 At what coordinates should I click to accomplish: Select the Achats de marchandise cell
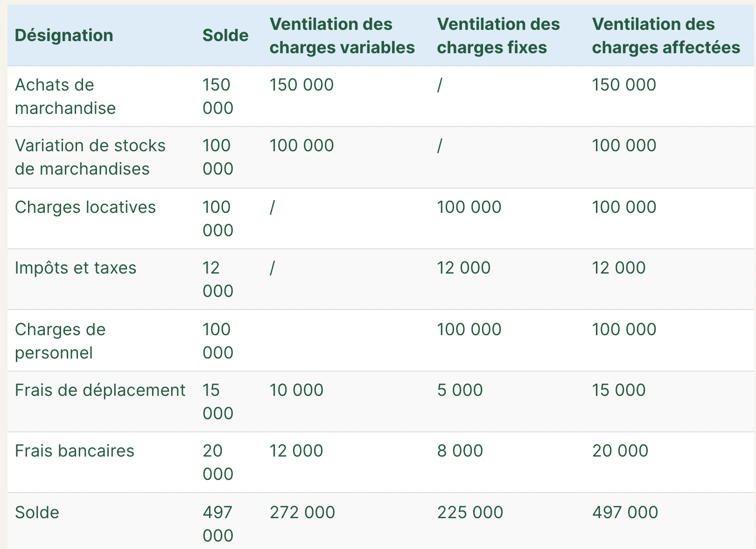65,96
